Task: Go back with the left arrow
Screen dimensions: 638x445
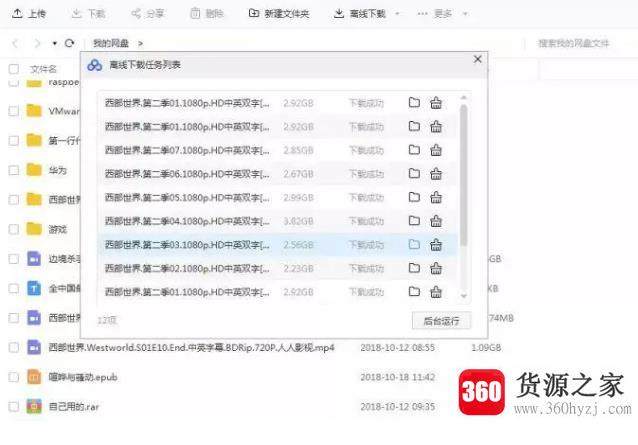Action: tap(15, 43)
